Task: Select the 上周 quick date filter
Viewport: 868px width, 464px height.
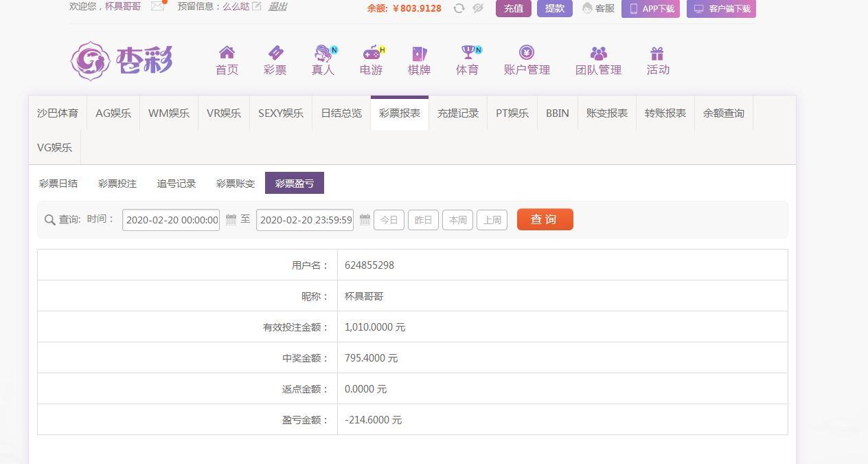Action: 492,220
